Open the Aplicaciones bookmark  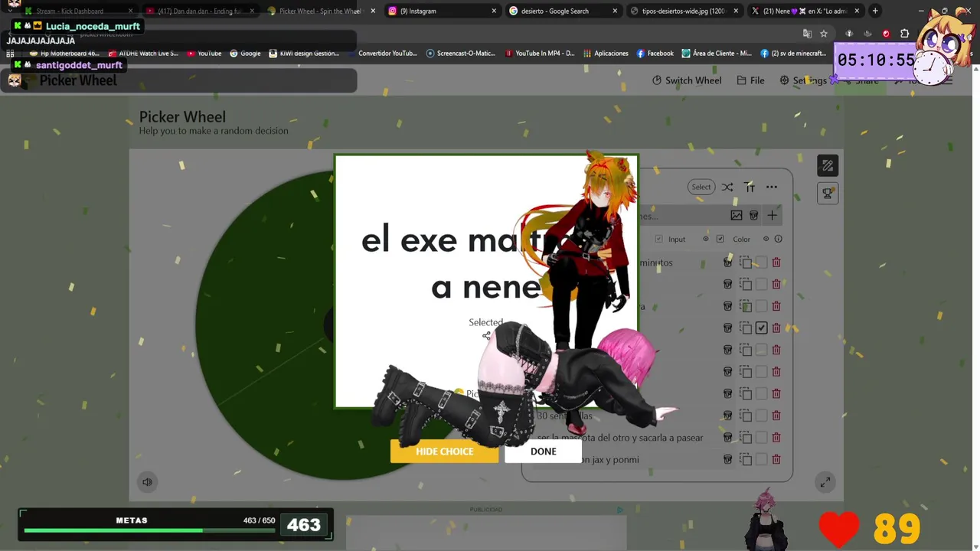click(606, 54)
